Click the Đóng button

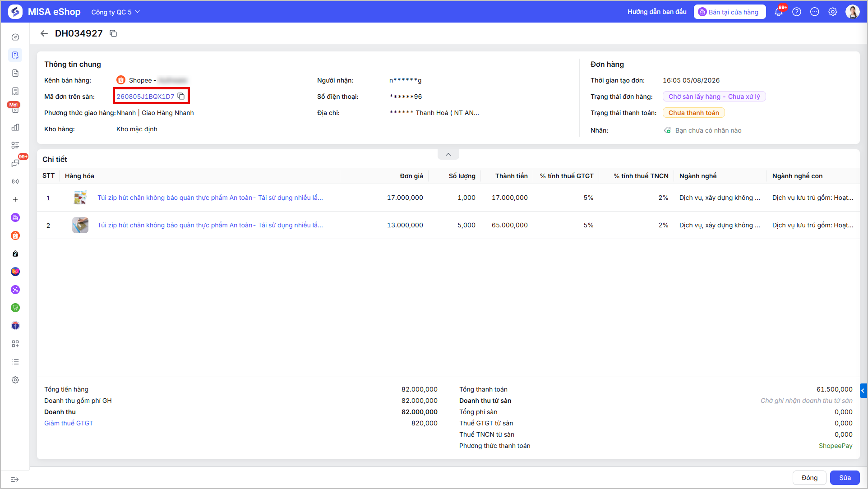pos(809,478)
